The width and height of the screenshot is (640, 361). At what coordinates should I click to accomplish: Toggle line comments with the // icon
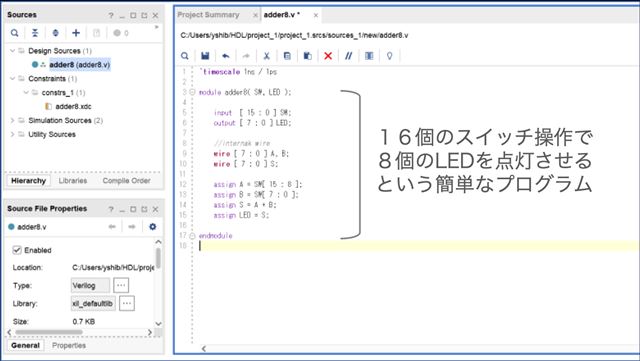point(349,56)
